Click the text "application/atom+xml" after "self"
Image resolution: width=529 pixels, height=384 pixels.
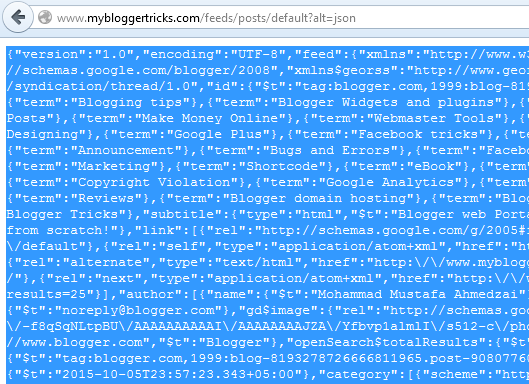point(358,247)
